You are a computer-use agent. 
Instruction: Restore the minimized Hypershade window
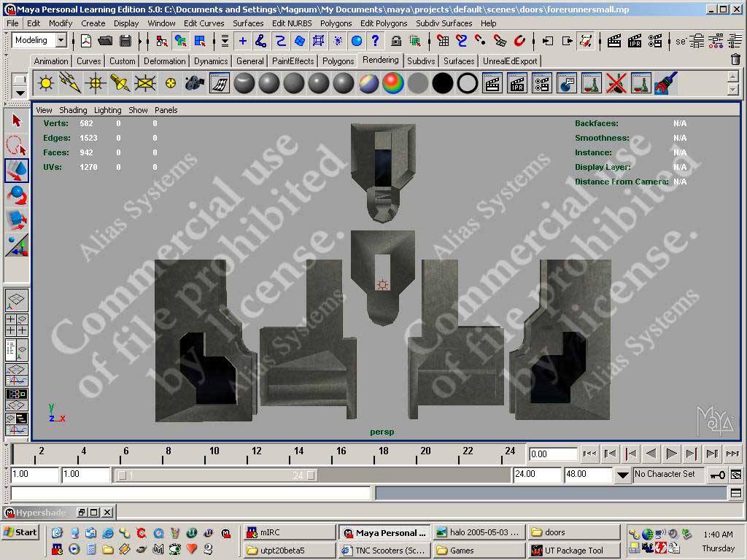82,513
